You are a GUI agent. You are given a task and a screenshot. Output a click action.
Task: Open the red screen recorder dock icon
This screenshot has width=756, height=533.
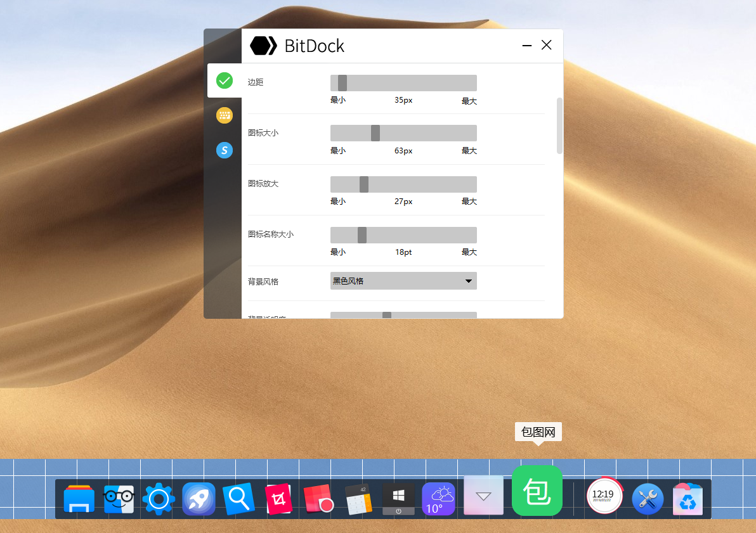coord(318,499)
